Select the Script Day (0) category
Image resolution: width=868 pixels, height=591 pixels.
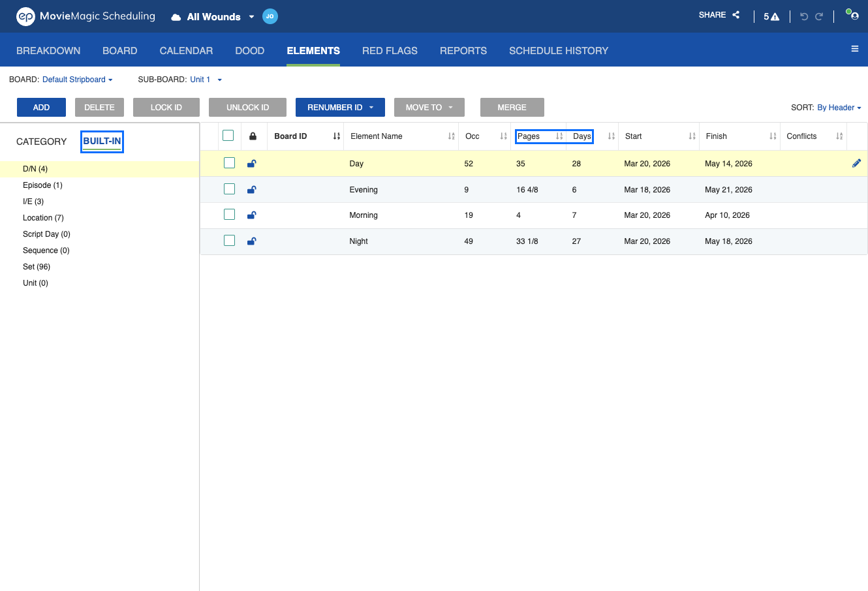[x=99, y=234]
